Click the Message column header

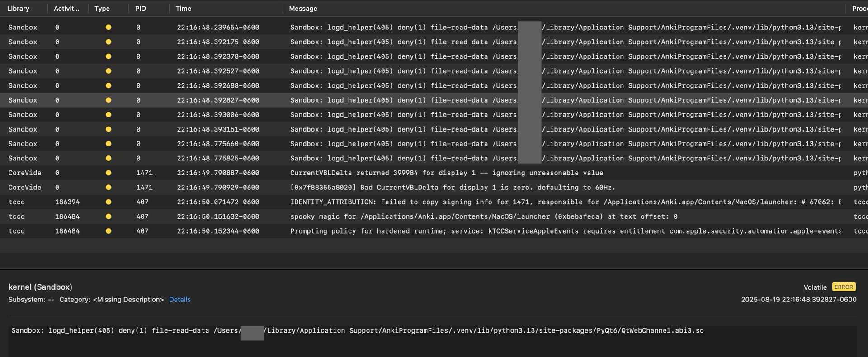click(x=303, y=9)
